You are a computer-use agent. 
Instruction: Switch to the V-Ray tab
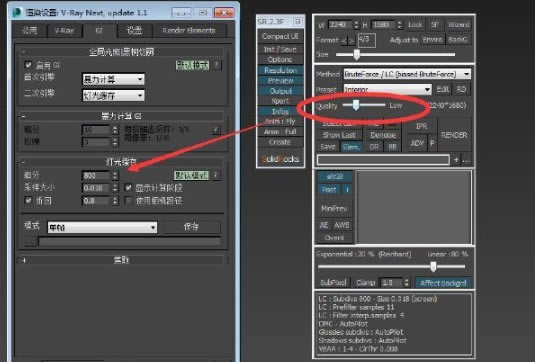pos(64,31)
